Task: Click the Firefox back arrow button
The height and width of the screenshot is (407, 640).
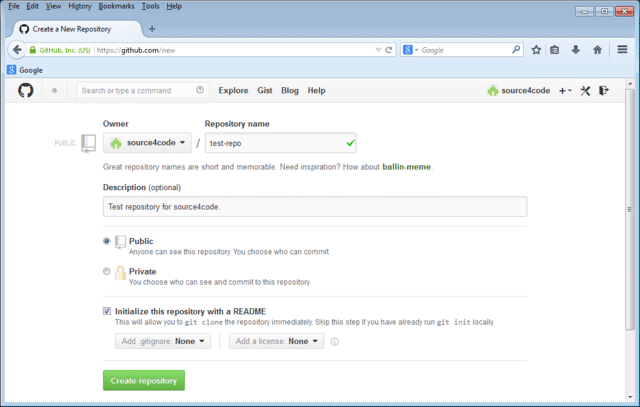Action: (x=16, y=50)
